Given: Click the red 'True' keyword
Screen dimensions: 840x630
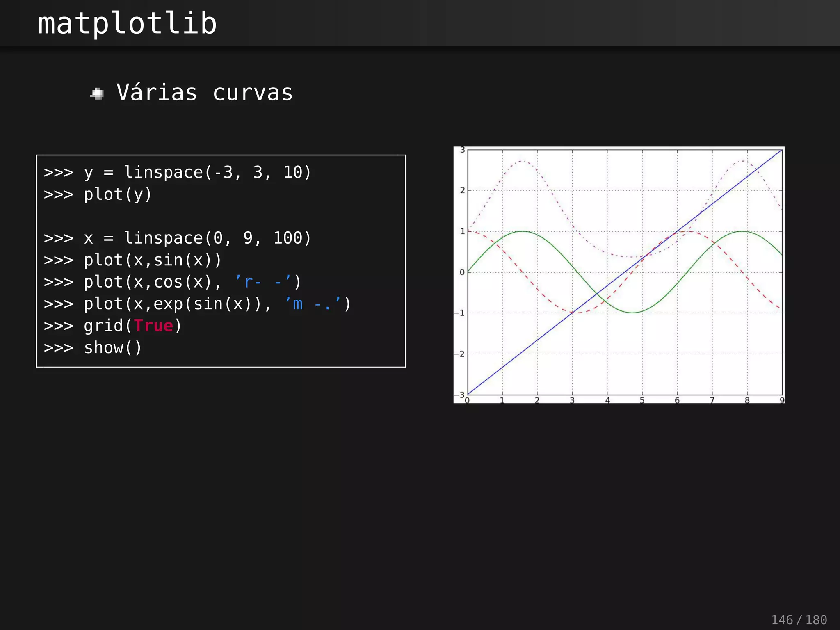Looking at the screenshot, I should click(153, 326).
